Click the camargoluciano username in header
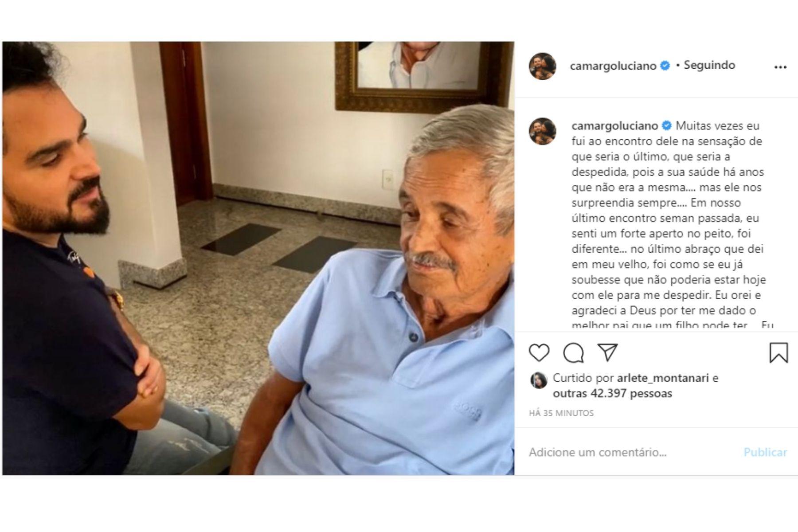Viewport: 798px width, 532px height. click(x=613, y=66)
